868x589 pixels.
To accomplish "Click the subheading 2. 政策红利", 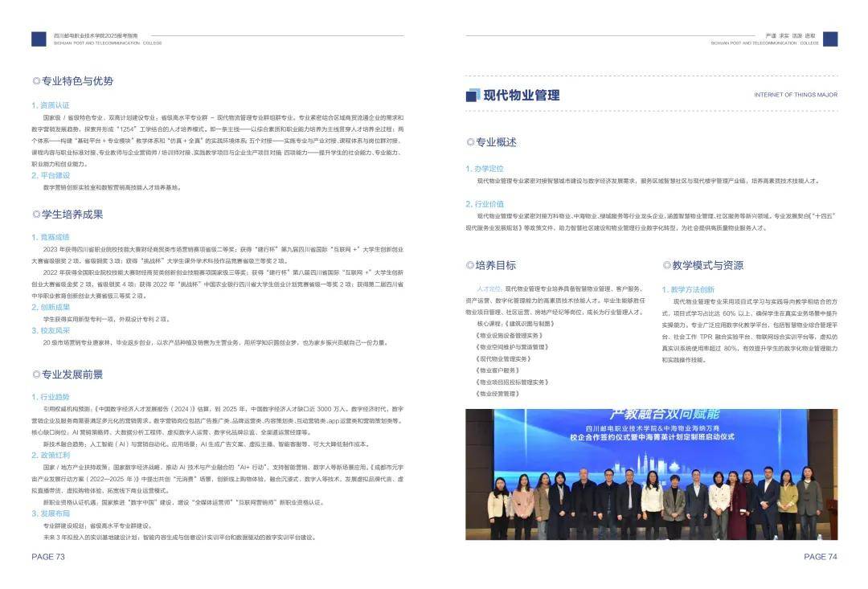I will click(51, 455).
